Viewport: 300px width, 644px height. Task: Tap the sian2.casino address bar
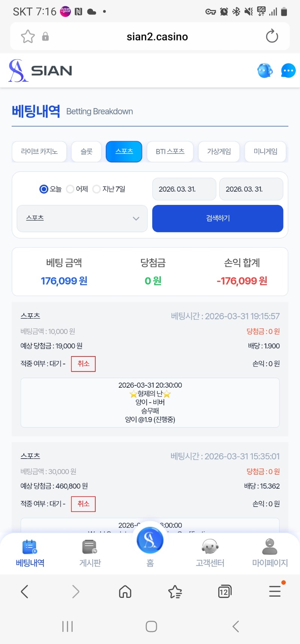[157, 36]
